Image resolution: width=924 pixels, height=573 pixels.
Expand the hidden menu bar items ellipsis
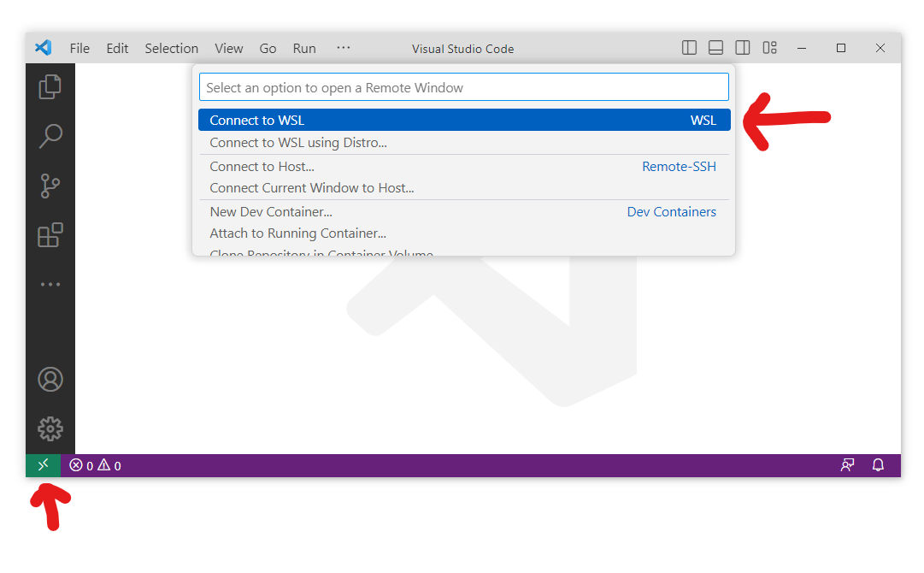click(x=343, y=48)
